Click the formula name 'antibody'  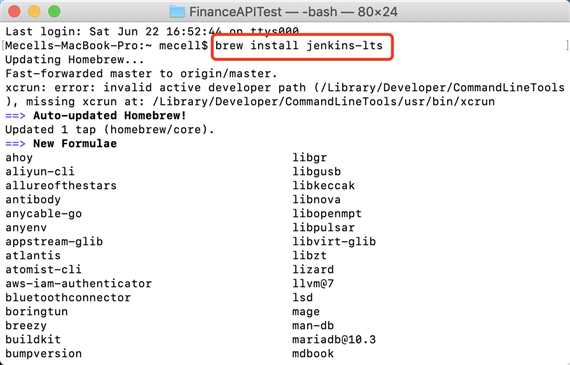click(x=33, y=200)
